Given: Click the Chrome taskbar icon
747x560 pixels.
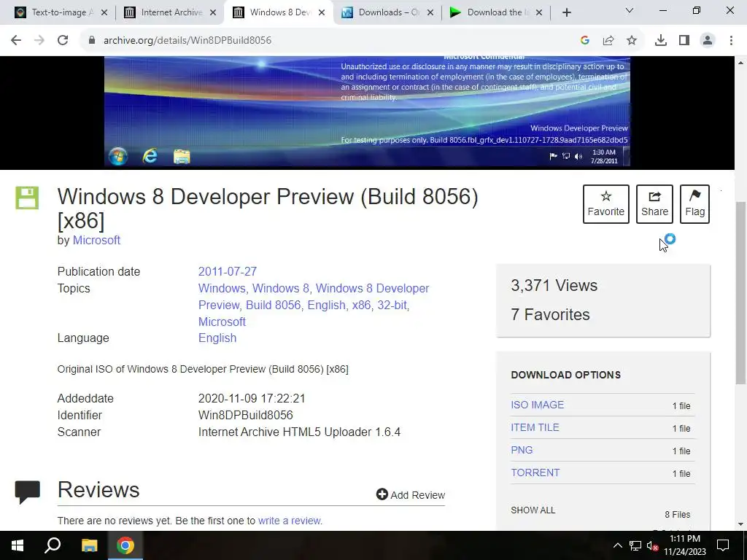Looking at the screenshot, I should click(125, 545).
